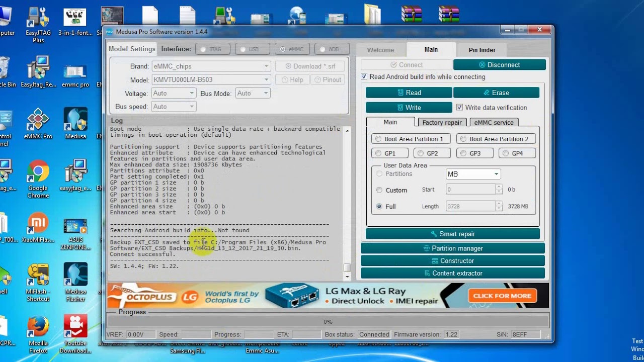Open EasyJTAG Plus desktop shortcut

coord(38,24)
